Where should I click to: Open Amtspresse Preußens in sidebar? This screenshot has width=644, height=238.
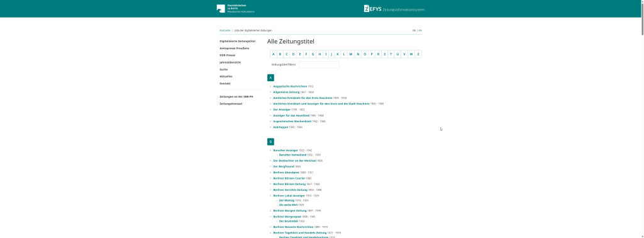[x=235, y=48]
